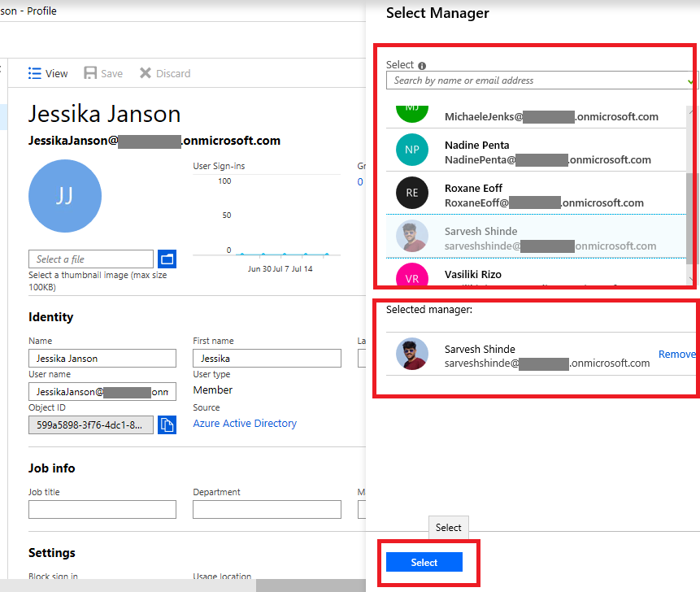Open the Azure Active Directory source link
This screenshot has width=700, height=592.
[245, 423]
